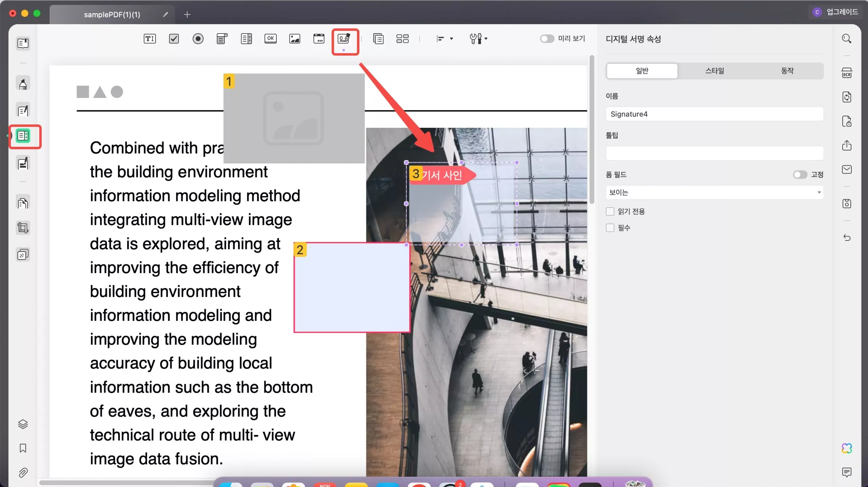The image size is (868, 487).
Task: Click the form field list icon
Action: [378, 39]
